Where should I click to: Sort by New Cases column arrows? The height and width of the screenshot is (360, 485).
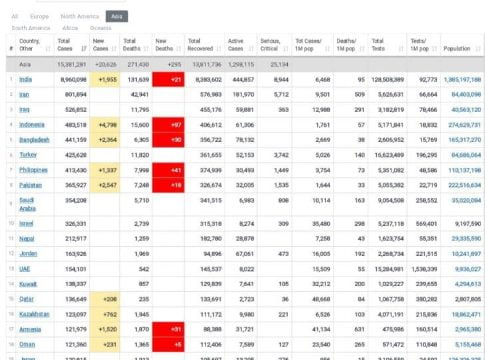click(x=114, y=49)
